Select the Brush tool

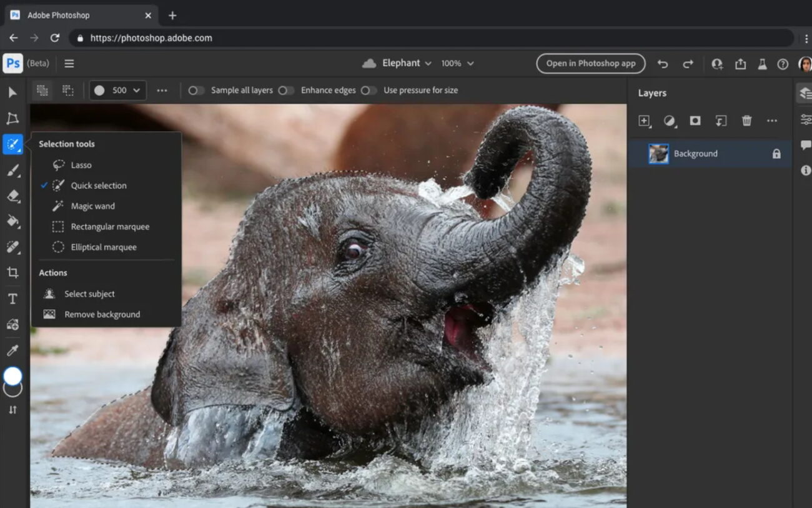[12, 170]
